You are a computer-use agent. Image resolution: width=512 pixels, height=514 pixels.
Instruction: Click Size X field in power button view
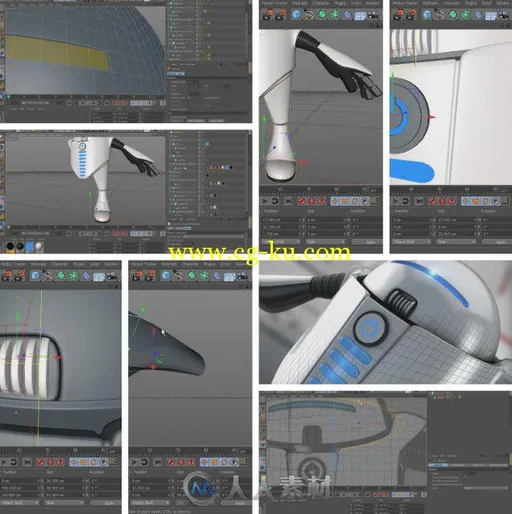[456, 220]
